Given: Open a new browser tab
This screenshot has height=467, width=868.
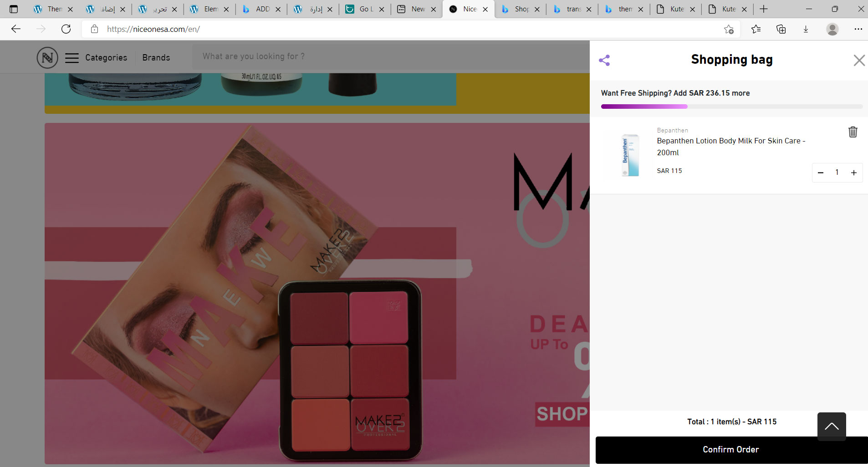Looking at the screenshot, I should coord(764,9).
